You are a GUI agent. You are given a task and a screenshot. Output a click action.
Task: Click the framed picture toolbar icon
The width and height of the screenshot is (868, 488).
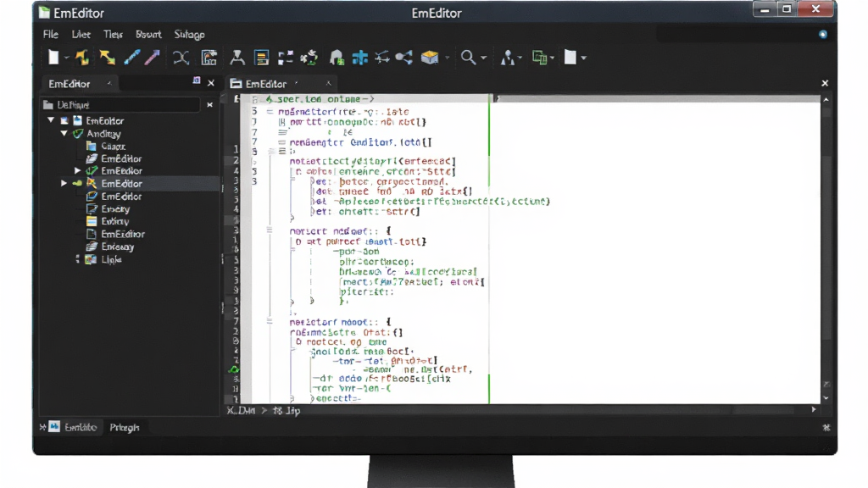pos(209,58)
